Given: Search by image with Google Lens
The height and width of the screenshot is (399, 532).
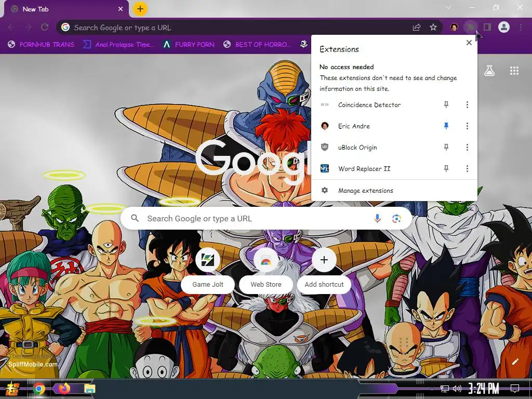Looking at the screenshot, I should tap(396, 219).
